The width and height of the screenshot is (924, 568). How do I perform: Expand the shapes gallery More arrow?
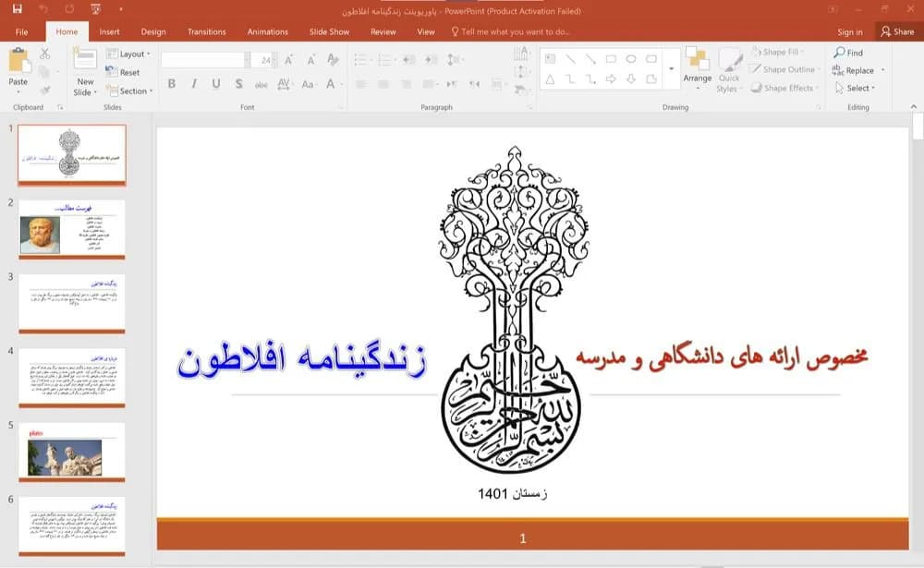(x=671, y=69)
